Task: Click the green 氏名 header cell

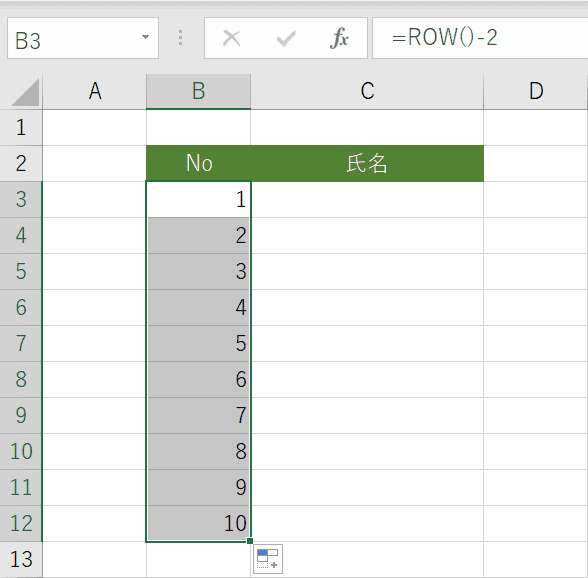Action: [x=367, y=164]
